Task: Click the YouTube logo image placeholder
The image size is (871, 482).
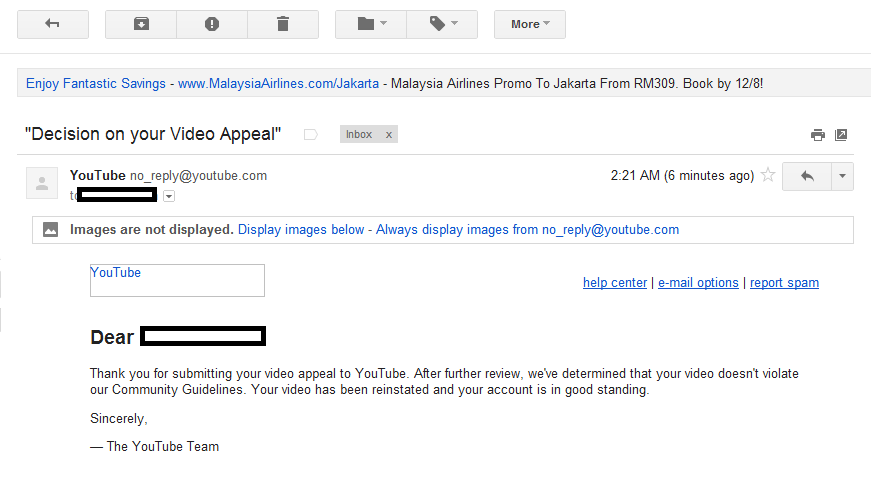Action: click(177, 280)
